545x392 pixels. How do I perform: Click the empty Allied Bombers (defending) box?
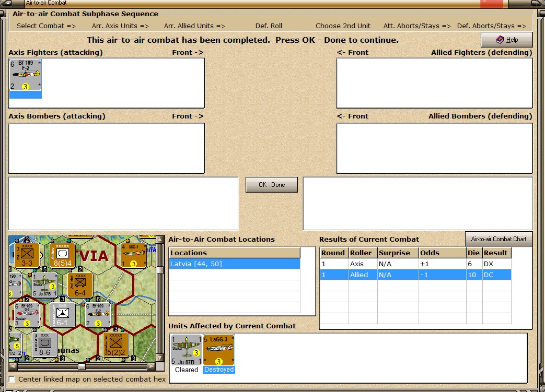[x=434, y=148]
